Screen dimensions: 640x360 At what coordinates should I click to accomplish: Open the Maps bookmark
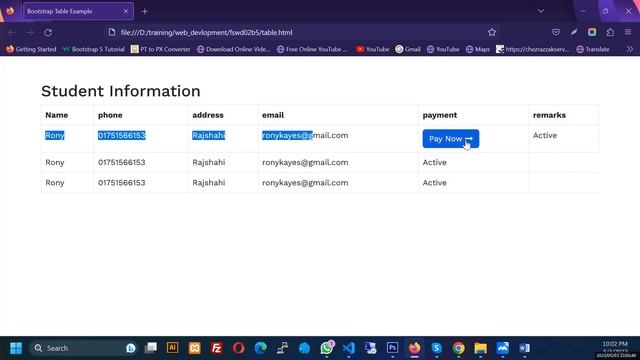478,49
